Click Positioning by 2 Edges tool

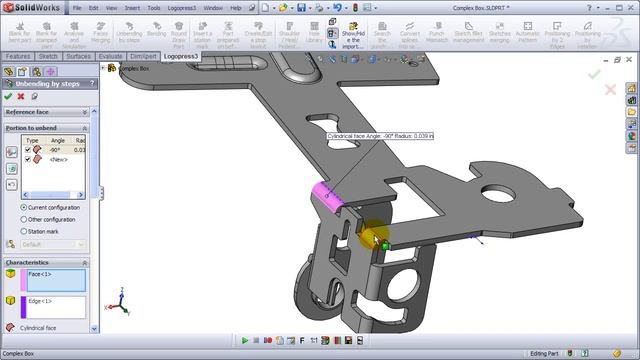557,34
